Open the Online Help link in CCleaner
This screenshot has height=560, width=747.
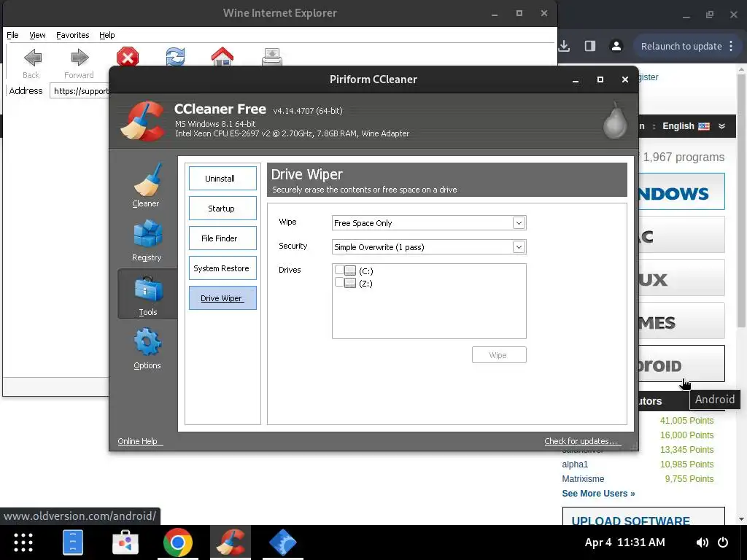140,441
